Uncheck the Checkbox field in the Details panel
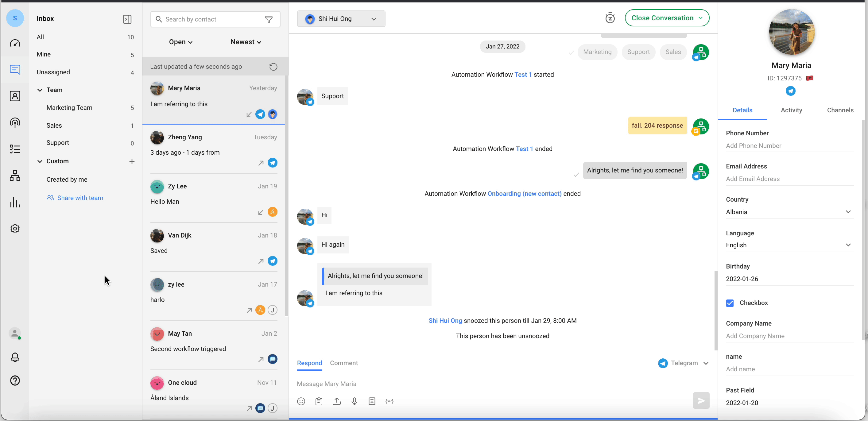This screenshot has width=868, height=421. tap(730, 303)
